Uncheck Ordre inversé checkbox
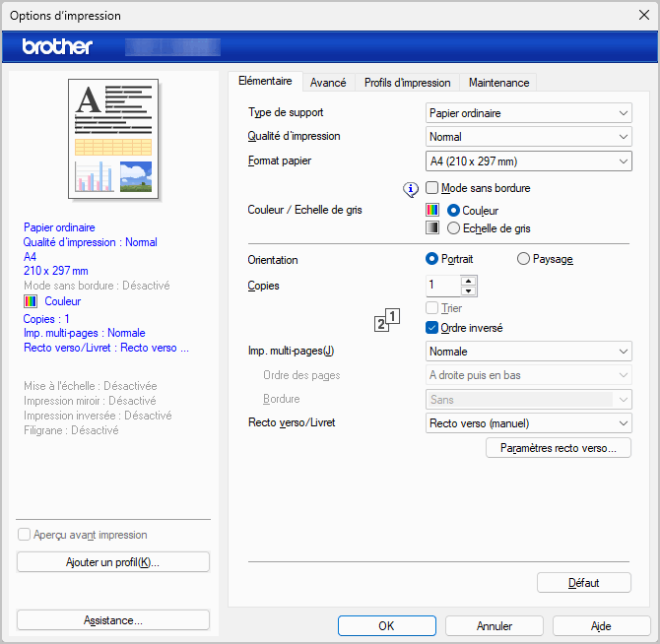 click(431, 327)
